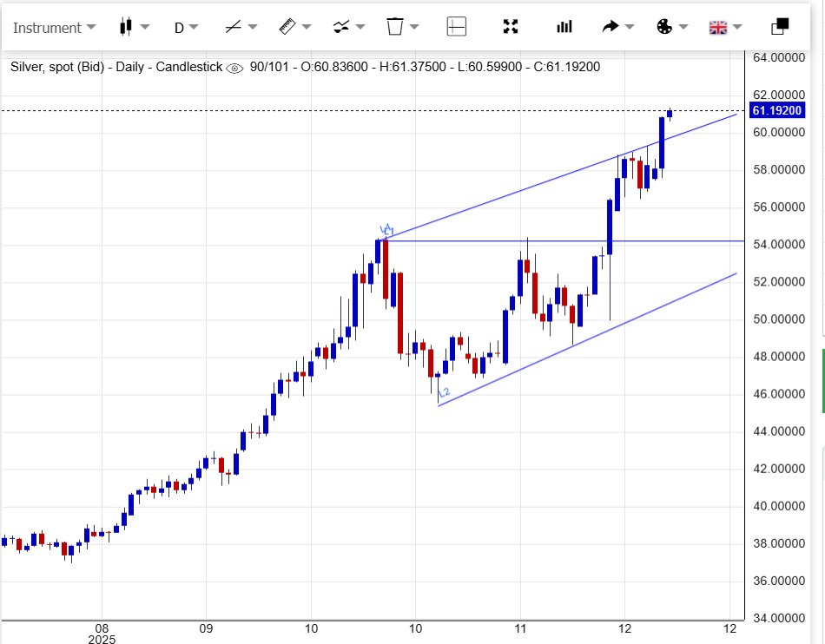Select the trend line drawing tool

[233, 27]
